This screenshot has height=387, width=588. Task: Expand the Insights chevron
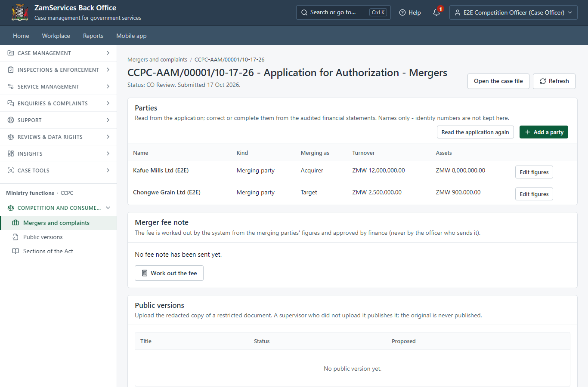(x=108, y=154)
